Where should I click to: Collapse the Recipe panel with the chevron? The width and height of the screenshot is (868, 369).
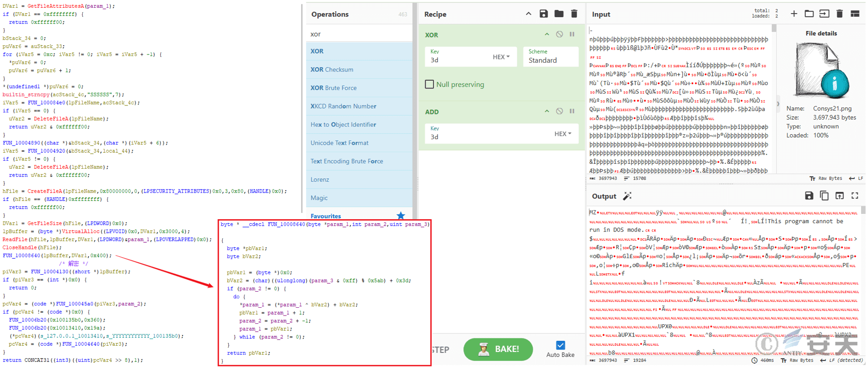528,14
